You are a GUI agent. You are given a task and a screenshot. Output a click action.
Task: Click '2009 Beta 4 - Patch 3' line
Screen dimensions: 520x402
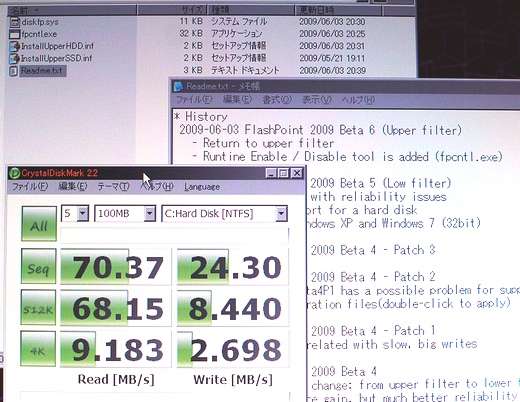(x=373, y=250)
